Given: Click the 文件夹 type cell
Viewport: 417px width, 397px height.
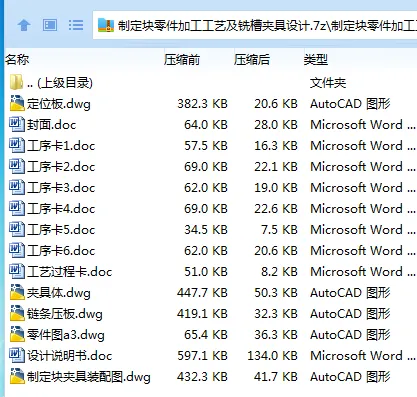Looking at the screenshot, I should point(328,83).
